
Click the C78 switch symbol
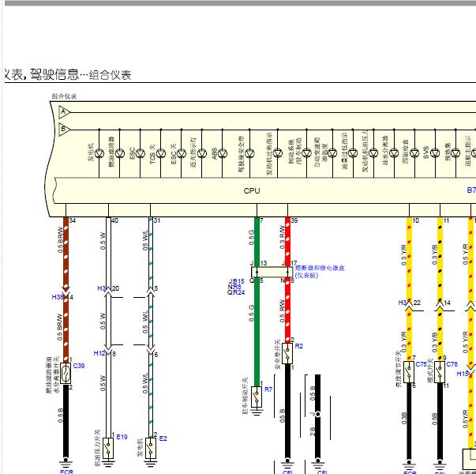pos(440,372)
